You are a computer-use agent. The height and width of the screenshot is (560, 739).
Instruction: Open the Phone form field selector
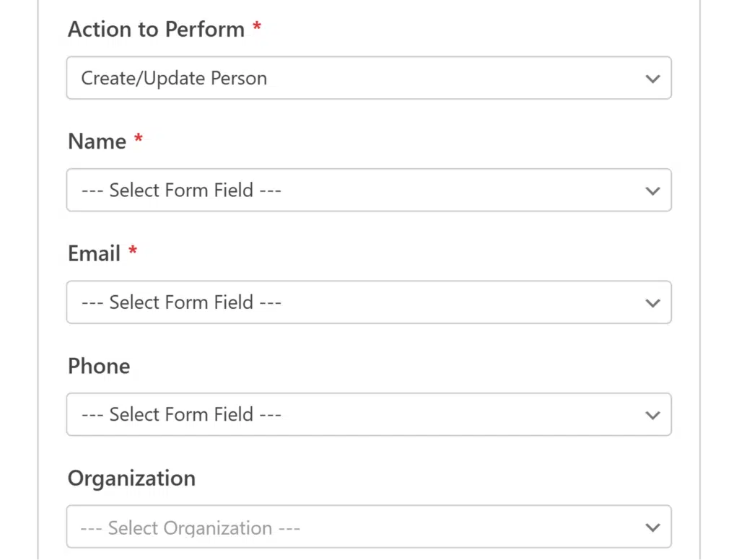(x=369, y=414)
